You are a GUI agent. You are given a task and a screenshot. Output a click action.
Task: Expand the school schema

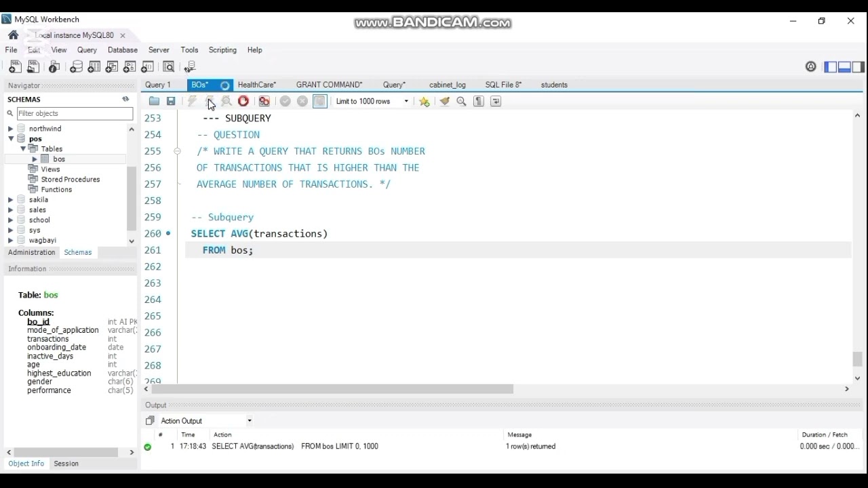[10, 220]
